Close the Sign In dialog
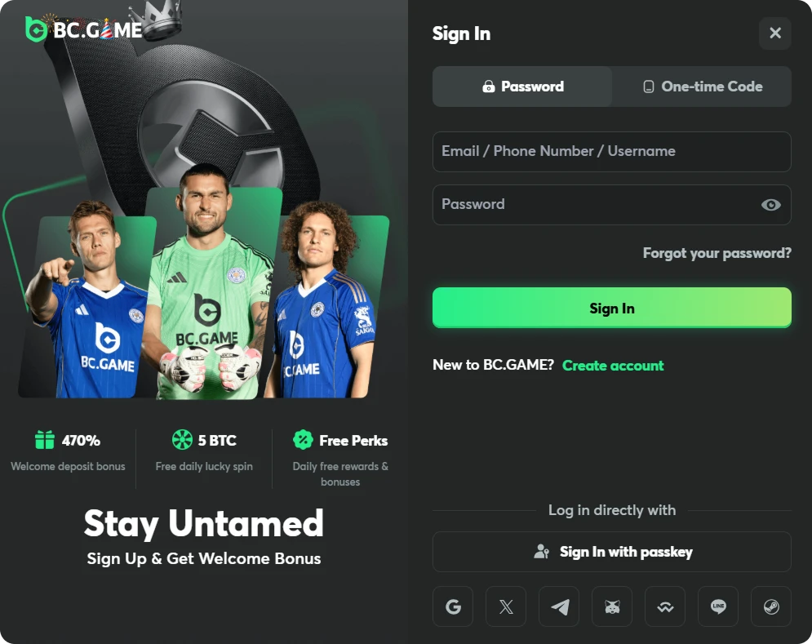Screen dimensions: 812x644 [x=774, y=33]
